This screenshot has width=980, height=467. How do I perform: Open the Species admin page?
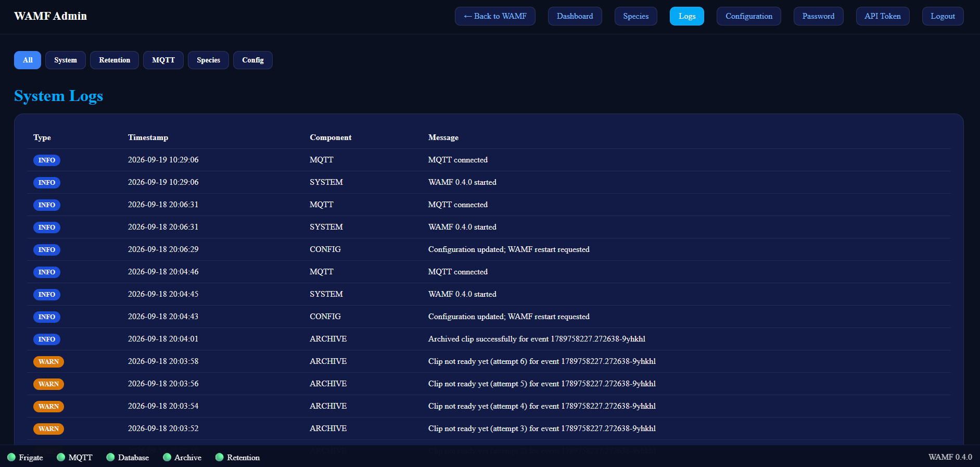636,16
